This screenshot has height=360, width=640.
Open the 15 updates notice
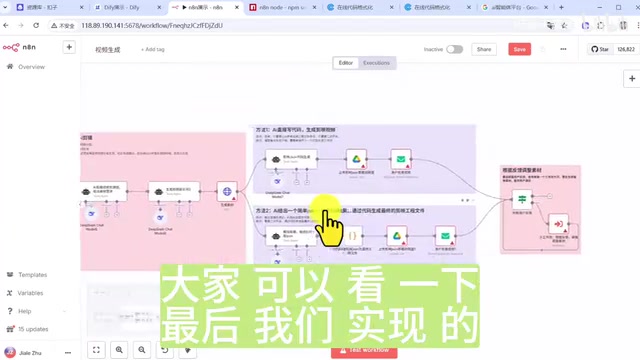[28, 329]
